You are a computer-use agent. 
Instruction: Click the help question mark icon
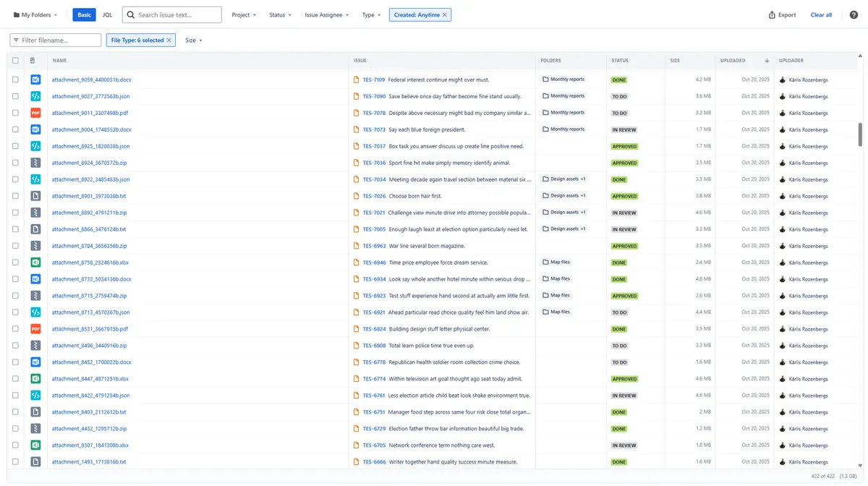(854, 14)
